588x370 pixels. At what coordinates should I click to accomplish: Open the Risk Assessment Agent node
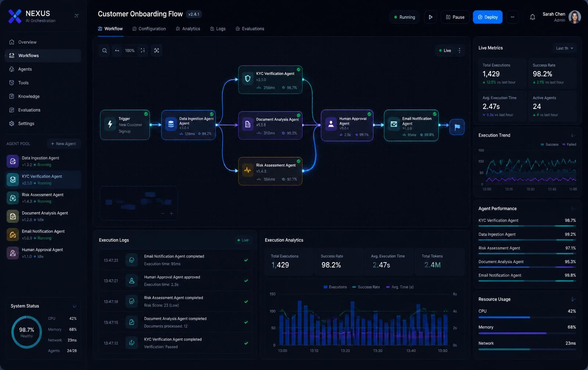pos(270,171)
